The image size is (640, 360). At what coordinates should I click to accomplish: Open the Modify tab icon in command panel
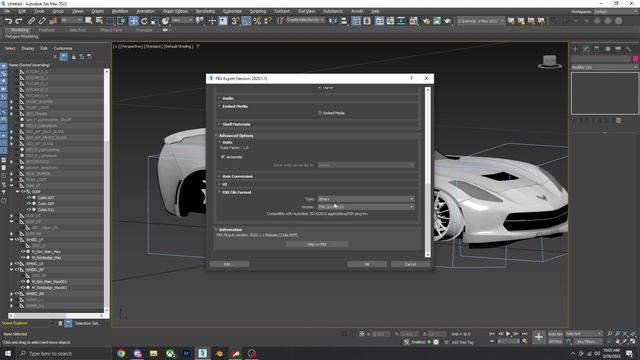586,49
